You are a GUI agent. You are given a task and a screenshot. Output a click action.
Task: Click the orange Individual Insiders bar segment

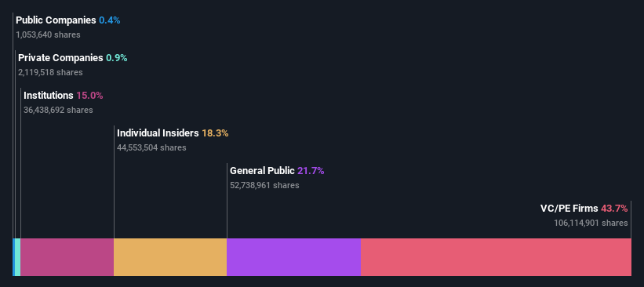170,257
